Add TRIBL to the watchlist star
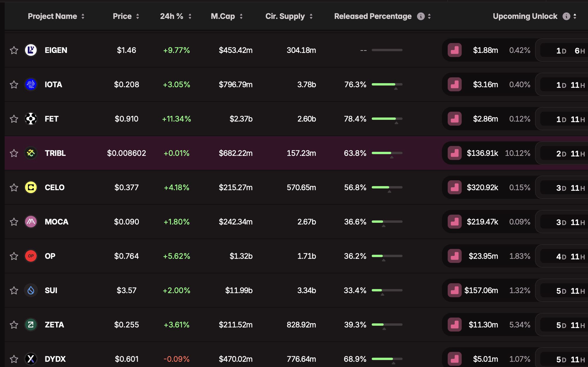Viewport: 588px width, 367px height. click(x=14, y=153)
